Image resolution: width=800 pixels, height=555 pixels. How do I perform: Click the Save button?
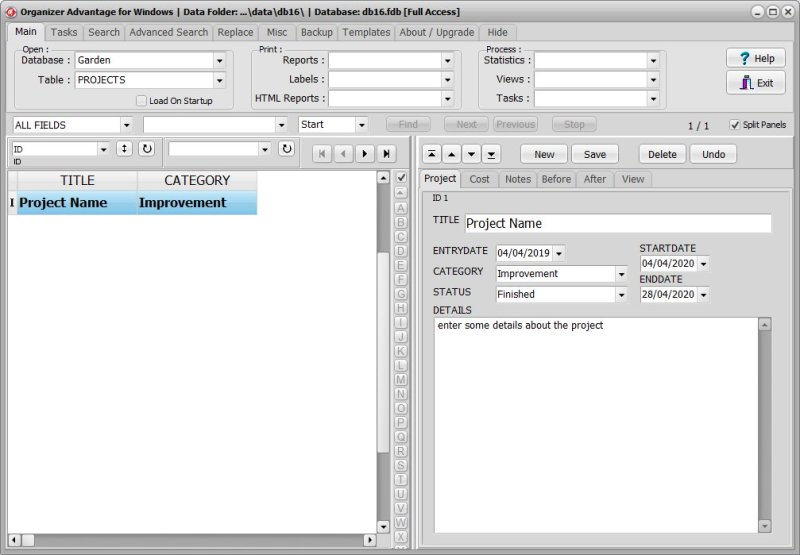(x=595, y=154)
